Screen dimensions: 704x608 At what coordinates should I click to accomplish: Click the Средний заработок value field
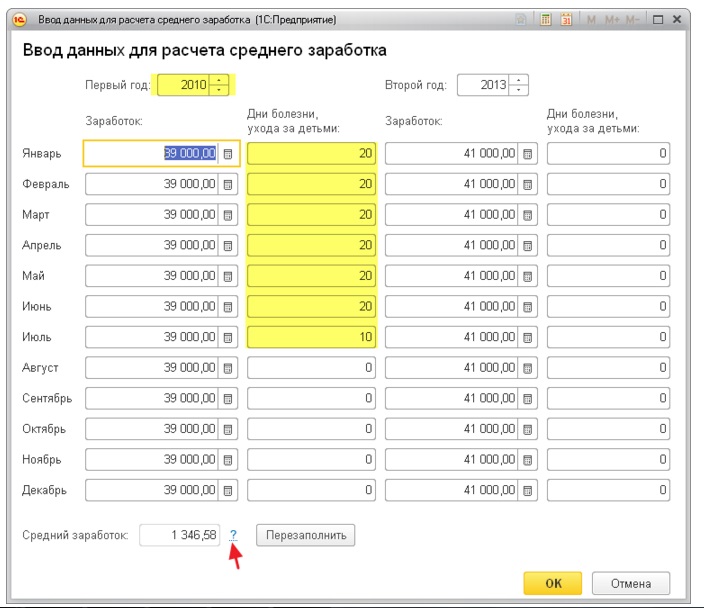coord(180,535)
